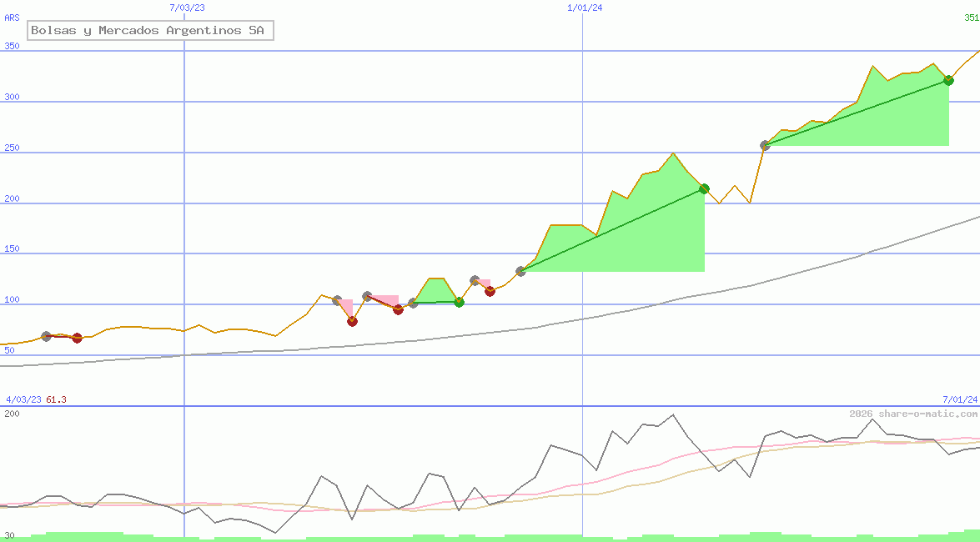Image resolution: width=980 pixels, height=542 pixels.
Task: Click the green exit marker near 100 ARS
Action: 459,302
